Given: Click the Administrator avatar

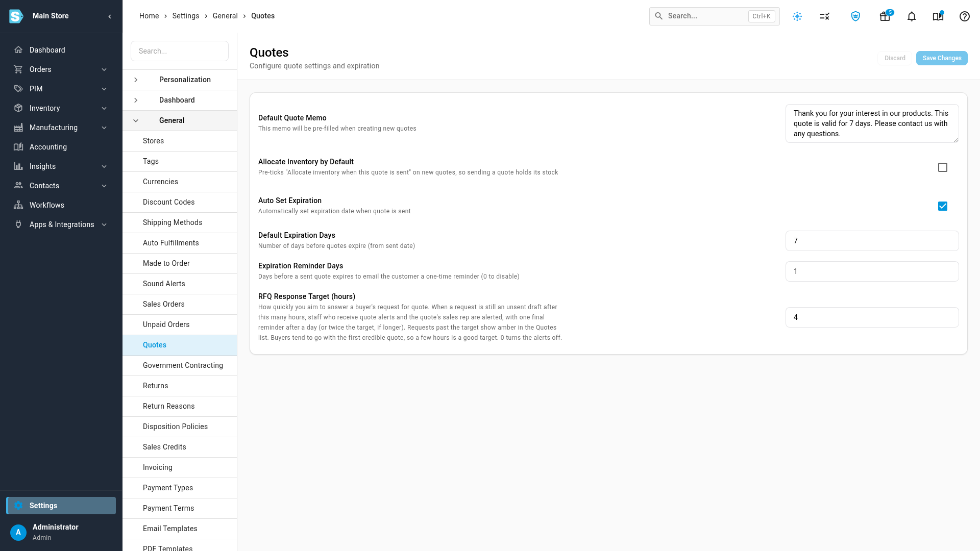Looking at the screenshot, I should pos(18,532).
